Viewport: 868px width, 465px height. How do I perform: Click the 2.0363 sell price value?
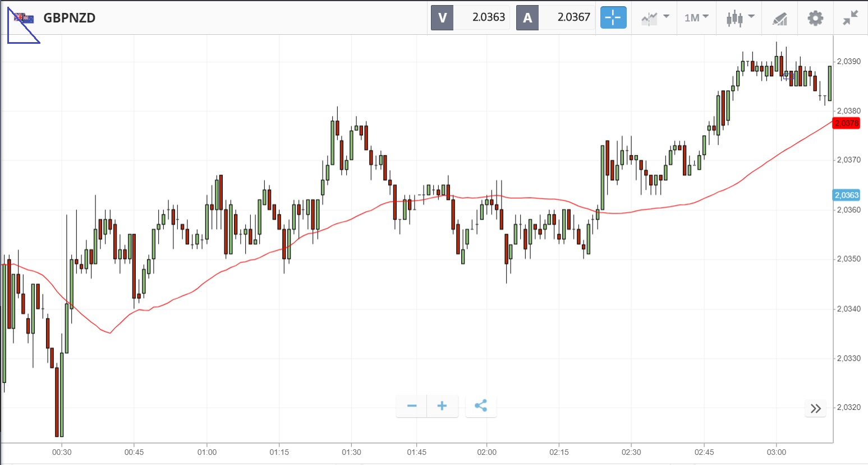[x=488, y=17]
